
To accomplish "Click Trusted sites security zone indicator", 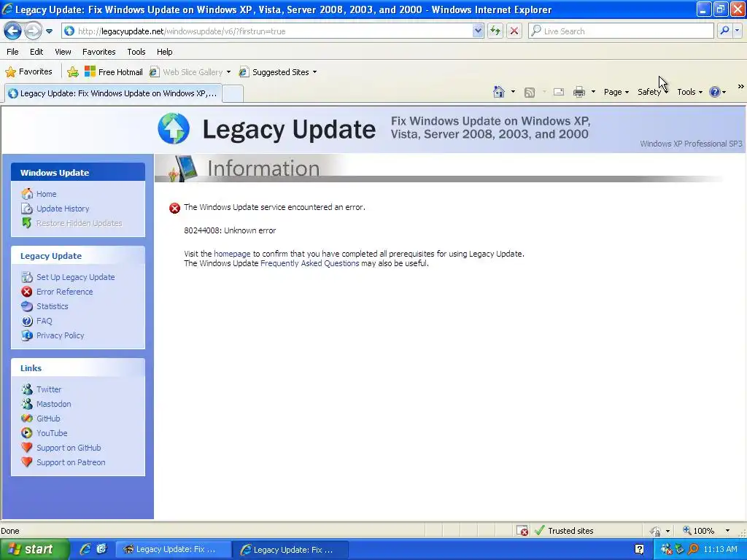I will click(x=564, y=531).
